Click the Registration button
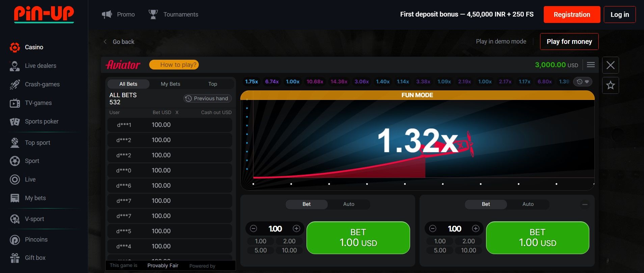 (x=572, y=15)
